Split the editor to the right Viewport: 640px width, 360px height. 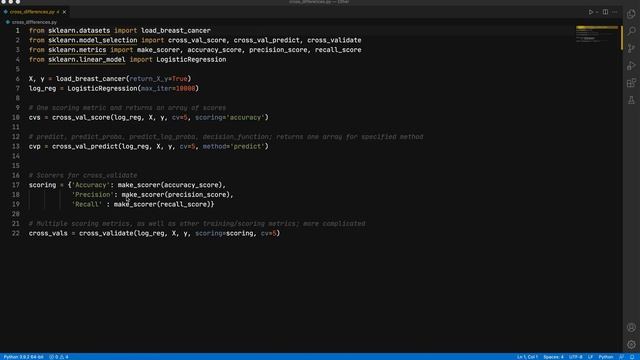[x=605, y=12]
